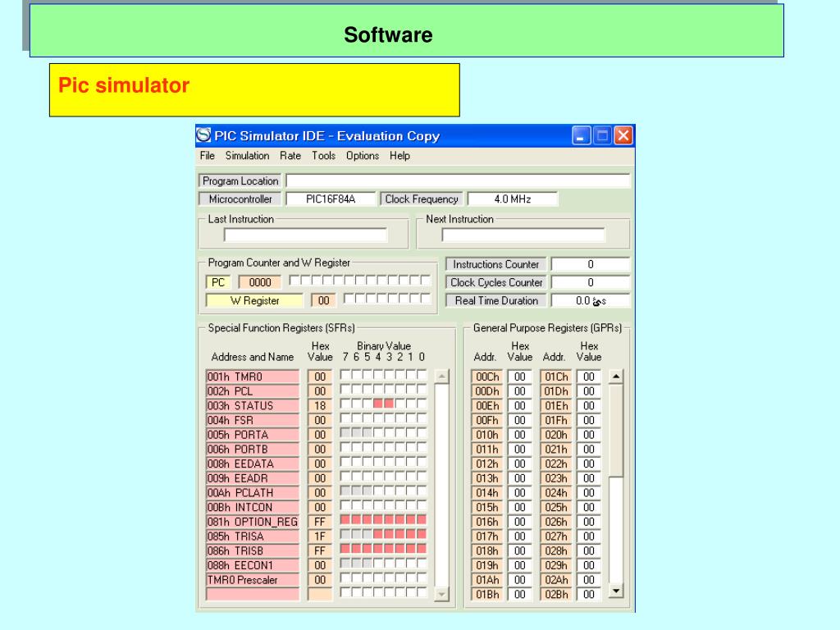
Task: Toggle bit 0 of the INTCON register
Action: pyautogui.click(x=422, y=504)
